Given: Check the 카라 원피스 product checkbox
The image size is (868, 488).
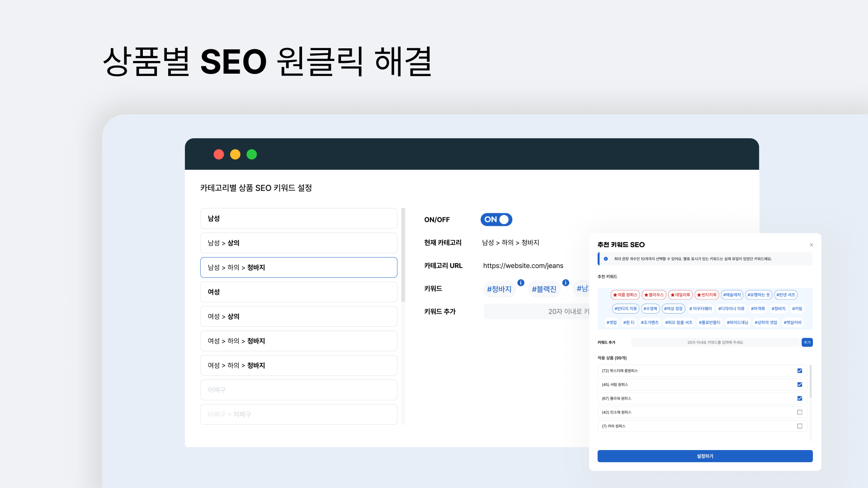Looking at the screenshot, I should 800,427.
